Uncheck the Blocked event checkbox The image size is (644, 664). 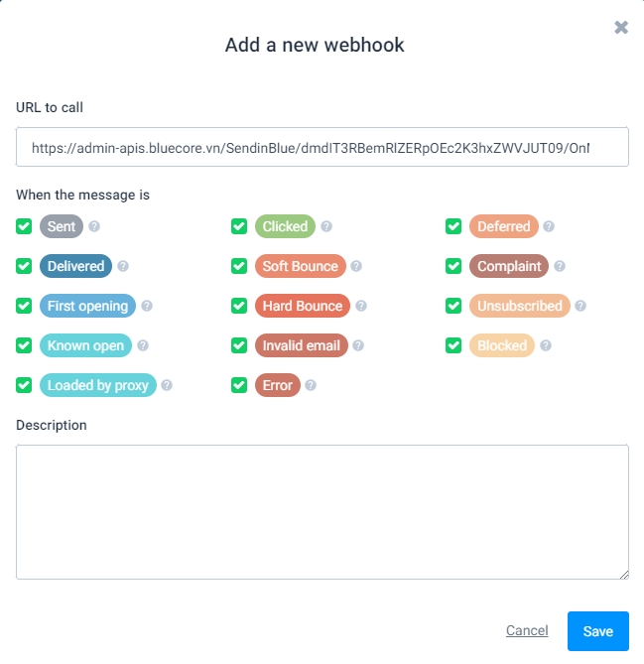coord(453,345)
